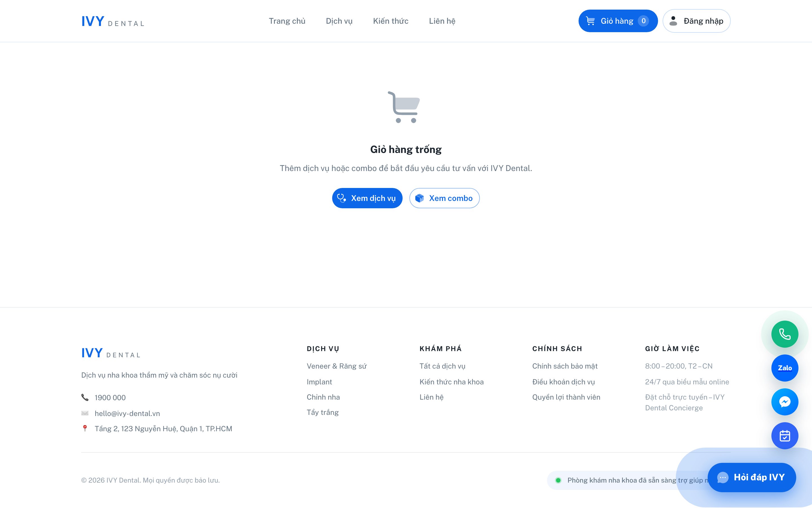Click the GIỜ LÀM VIỆC footer heading
The width and height of the screenshot is (812, 508).
click(x=672, y=349)
